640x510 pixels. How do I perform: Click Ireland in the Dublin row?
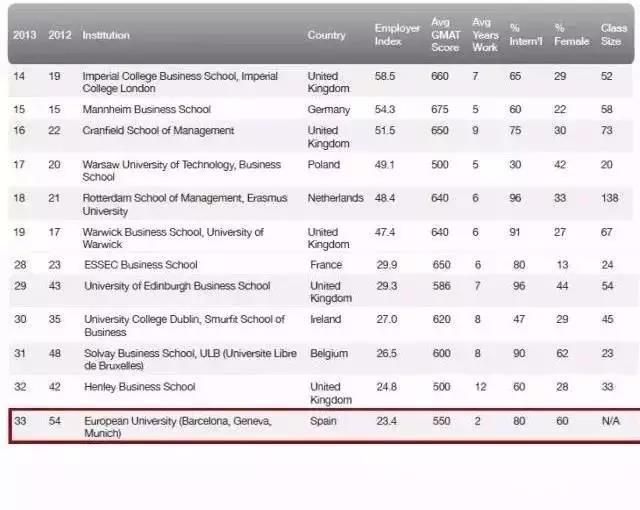[325, 319]
